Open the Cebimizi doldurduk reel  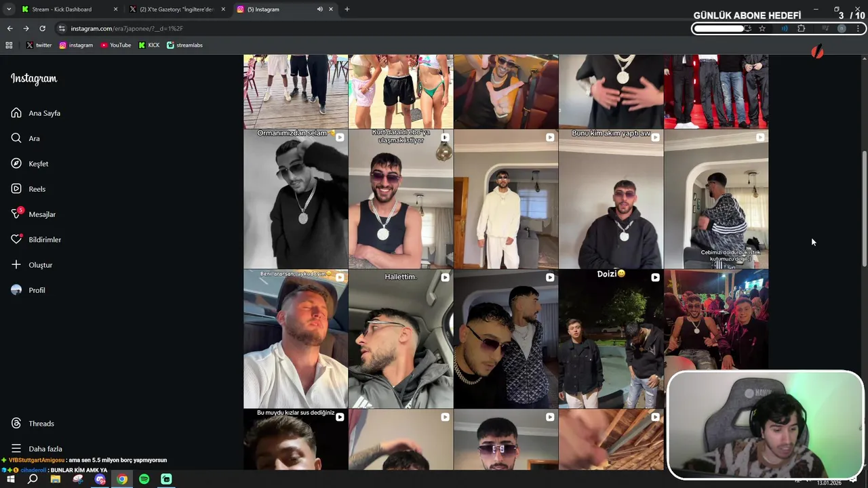coord(716,199)
